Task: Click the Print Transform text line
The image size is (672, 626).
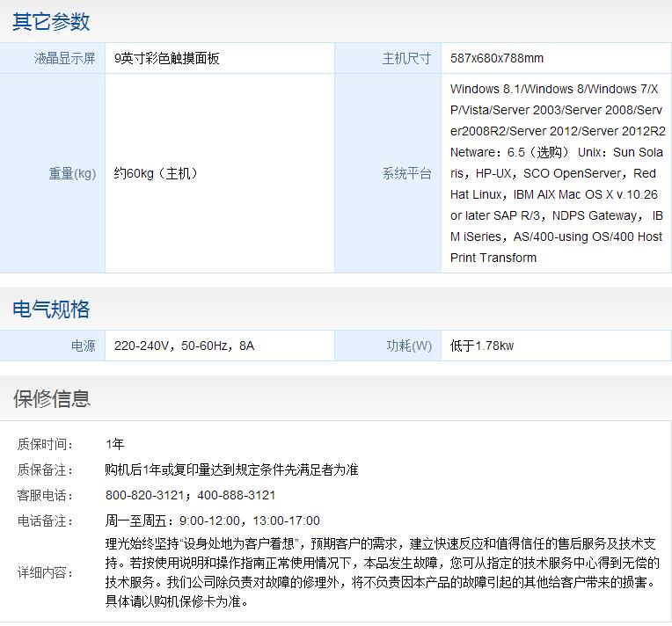Action: point(493,258)
